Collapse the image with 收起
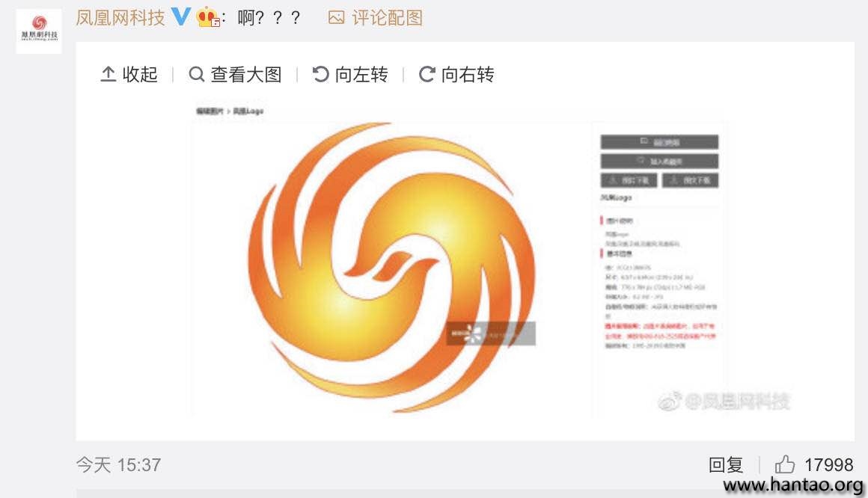The width and height of the screenshot is (868, 498). click(129, 74)
